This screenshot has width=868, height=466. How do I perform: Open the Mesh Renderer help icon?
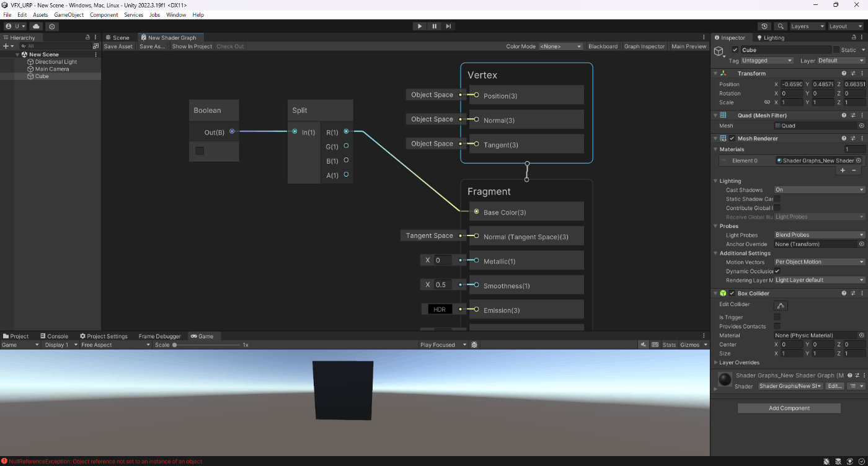[844, 138]
